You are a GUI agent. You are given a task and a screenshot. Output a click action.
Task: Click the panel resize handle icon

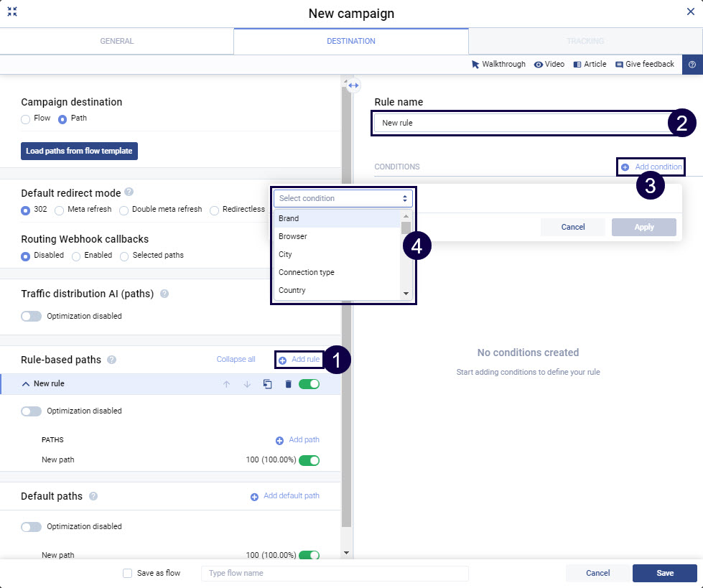click(353, 85)
